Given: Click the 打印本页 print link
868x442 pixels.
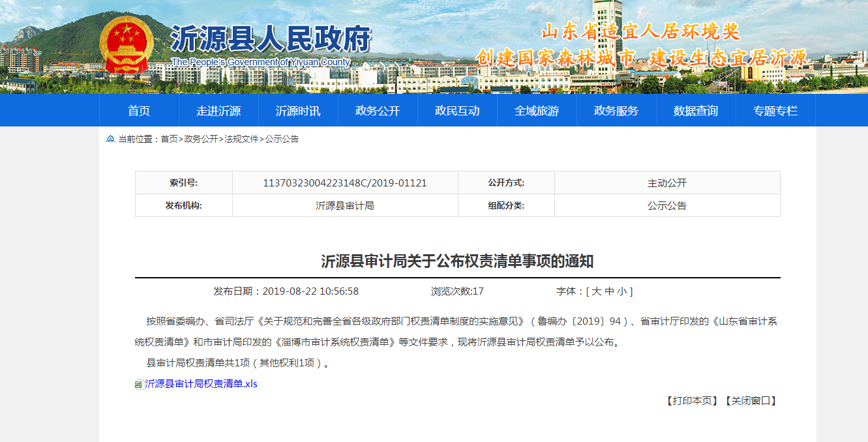Looking at the screenshot, I should click(691, 401).
